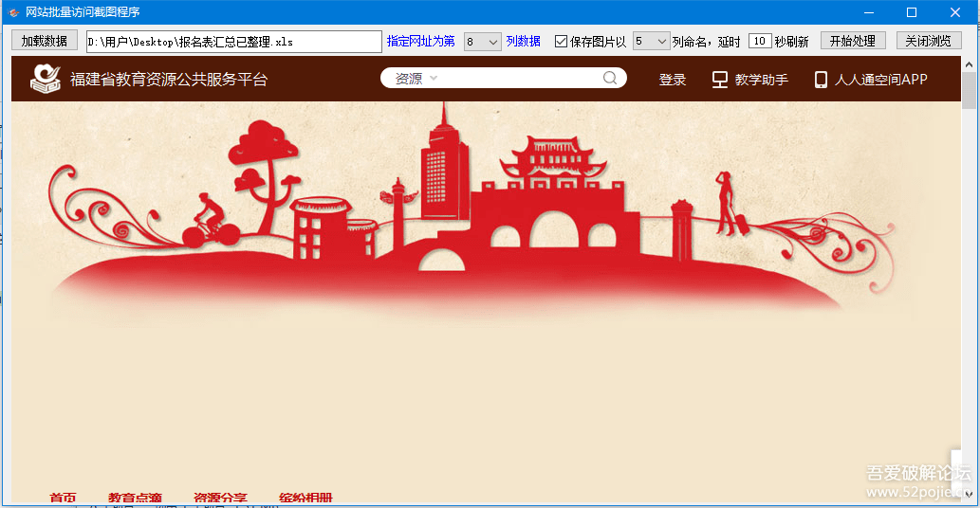Image resolution: width=980 pixels, height=508 pixels.
Task: Click the 教学助手 monitor icon
Action: point(720,80)
